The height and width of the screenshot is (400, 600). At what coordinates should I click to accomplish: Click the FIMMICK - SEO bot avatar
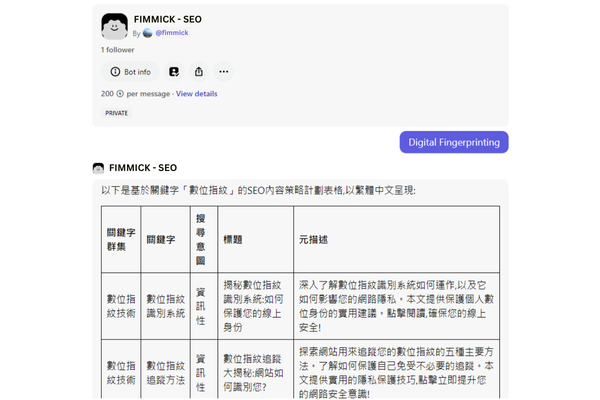coord(114,26)
